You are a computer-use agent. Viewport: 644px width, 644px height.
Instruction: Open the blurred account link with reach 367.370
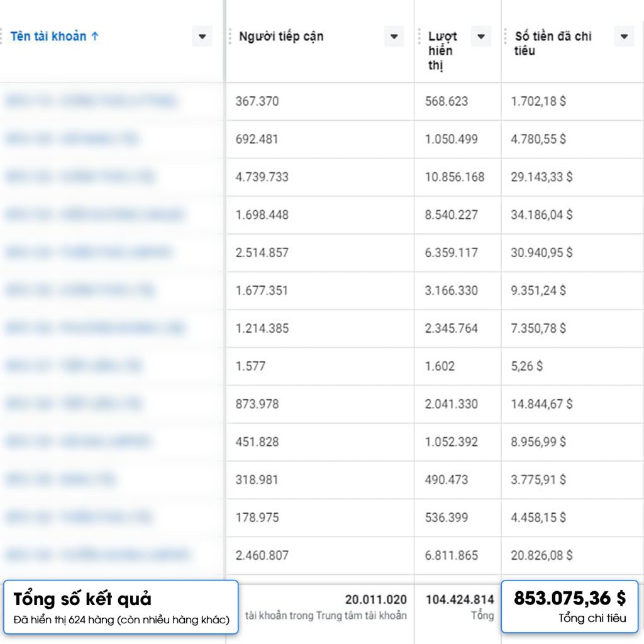tap(91, 101)
